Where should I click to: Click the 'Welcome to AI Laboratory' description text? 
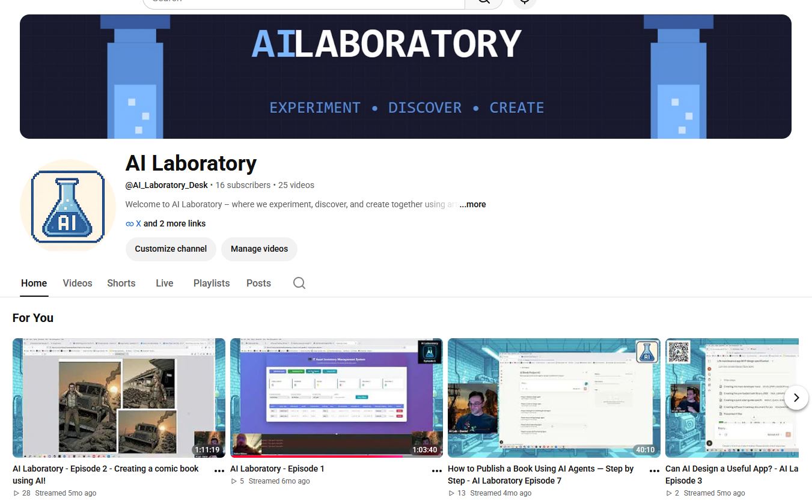(292, 204)
